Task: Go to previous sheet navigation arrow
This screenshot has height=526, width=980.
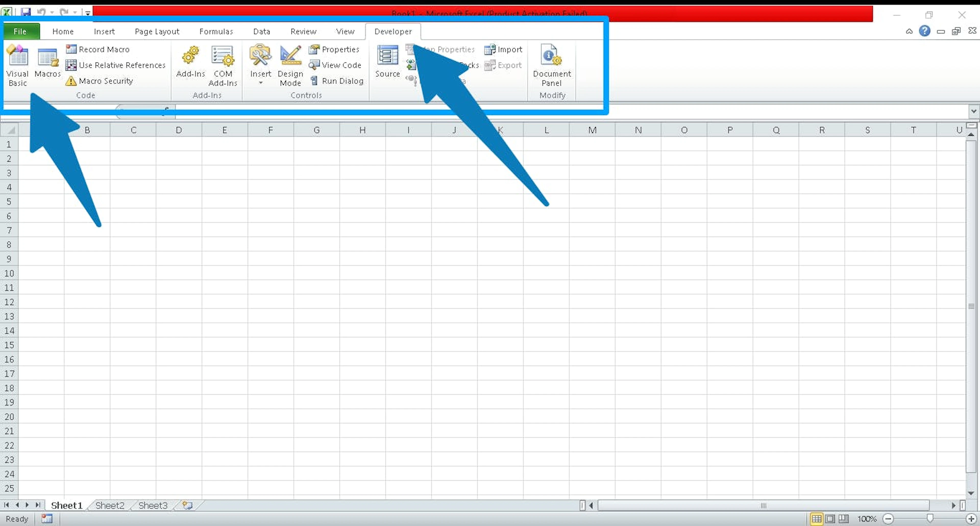Action: pos(17,505)
